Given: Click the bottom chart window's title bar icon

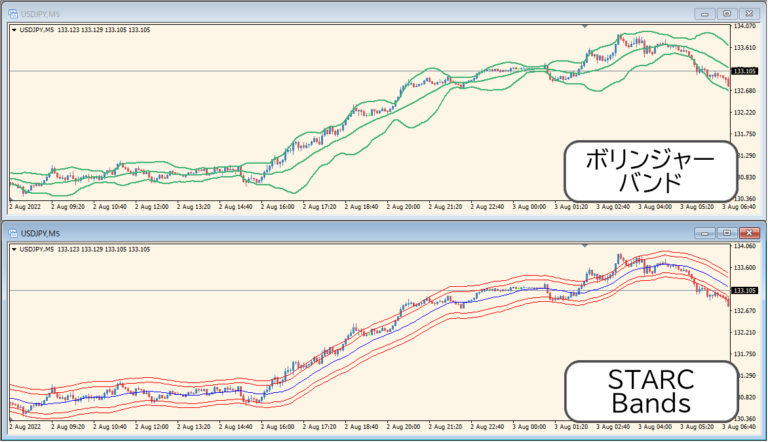Looking at the screenshot, I should [x=9, y=232].
